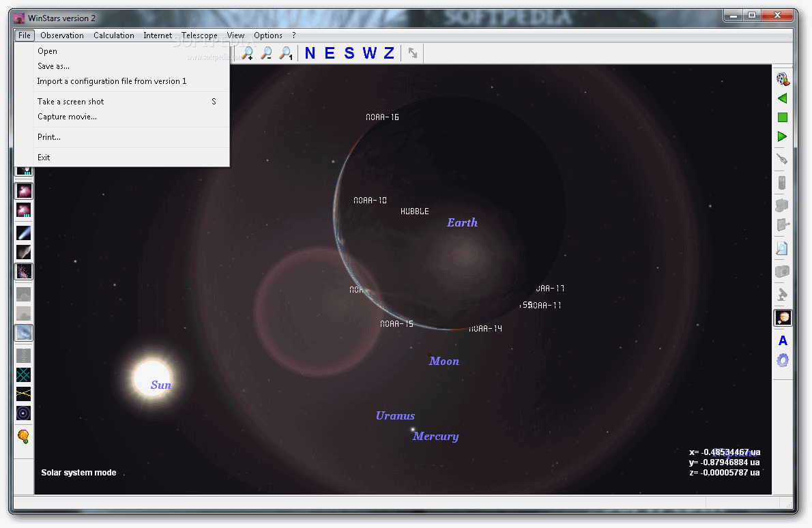Viewport: 812px width, 528px height.
Task: Click the Sun in the sky view
Action: pos(152,378)
